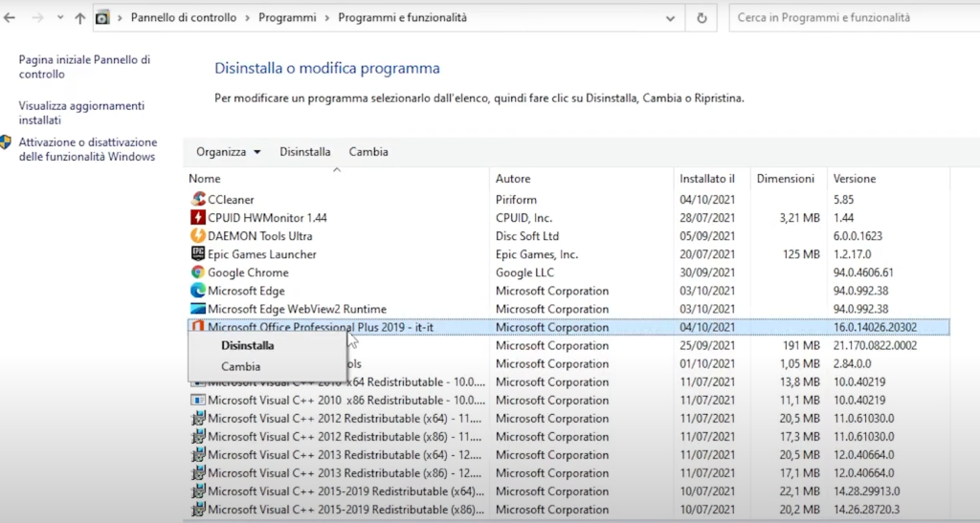Click the Cerca in Programmi e funzionalità field
Image resolution: width=980 pixels, height=523 pixels.
point(855,18)
